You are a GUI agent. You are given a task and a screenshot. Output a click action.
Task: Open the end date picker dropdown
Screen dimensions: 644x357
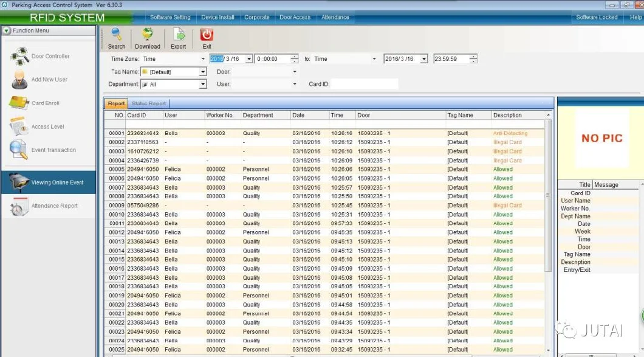click(424, 59)
